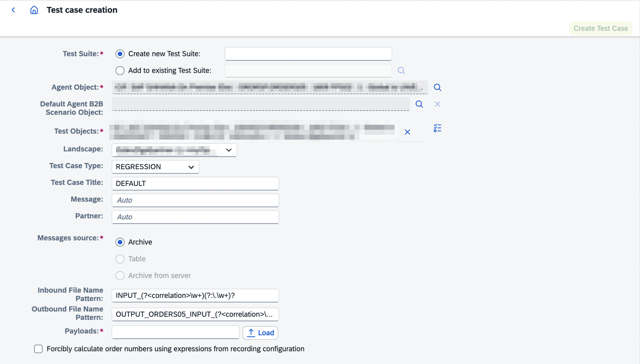Choose Archive from server messages source
640x364 pixels.
point(120,276)
